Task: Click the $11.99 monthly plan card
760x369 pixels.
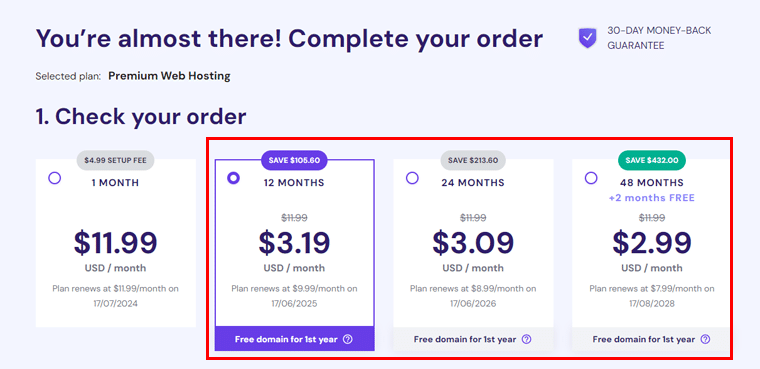Action: (116, 243)
